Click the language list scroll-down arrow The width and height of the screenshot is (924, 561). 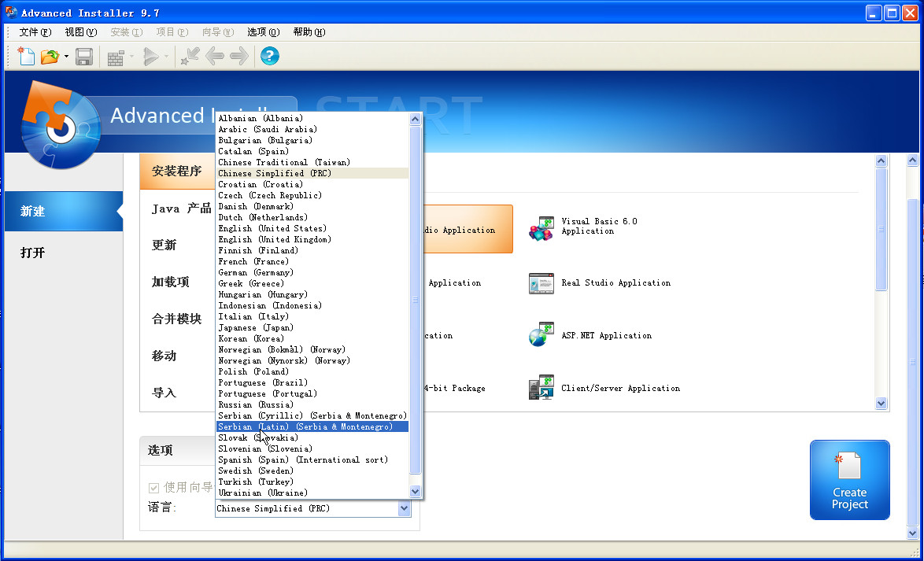point(416,491)
